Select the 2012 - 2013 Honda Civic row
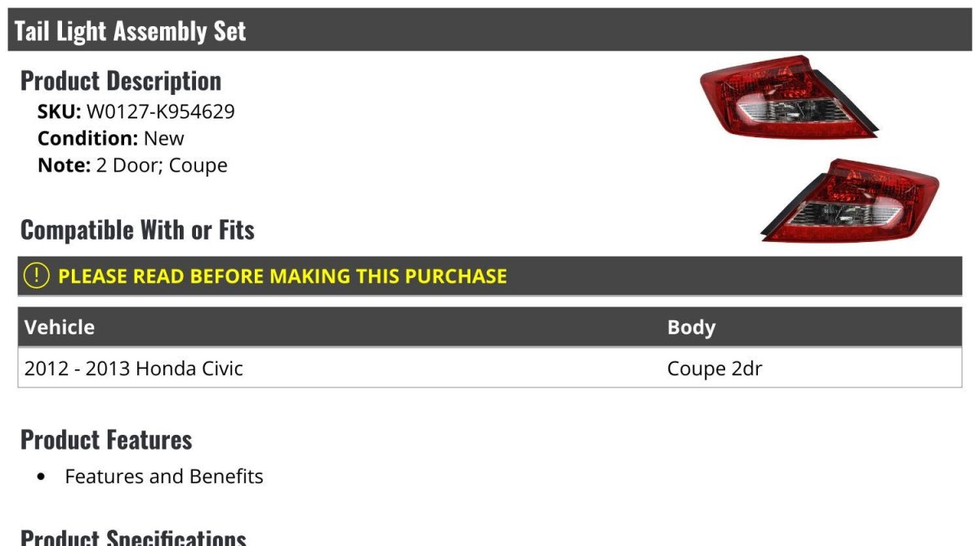Viewport: 980px width, 546px height. click(x=490, y=368)
